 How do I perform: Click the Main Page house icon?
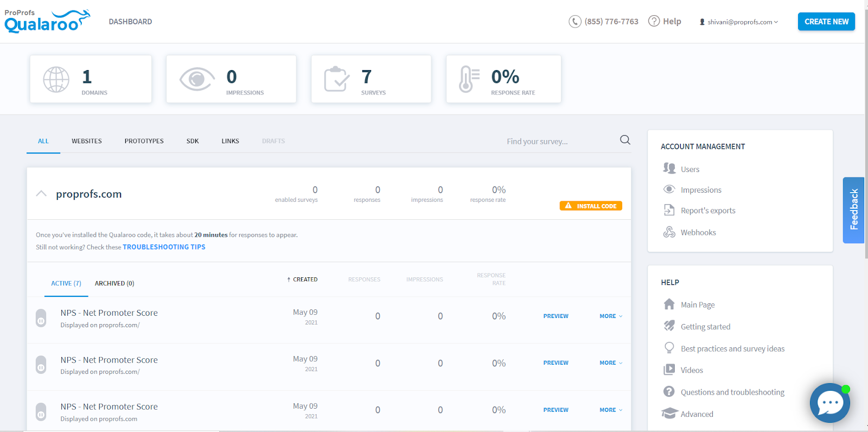(x=669, y=304)
